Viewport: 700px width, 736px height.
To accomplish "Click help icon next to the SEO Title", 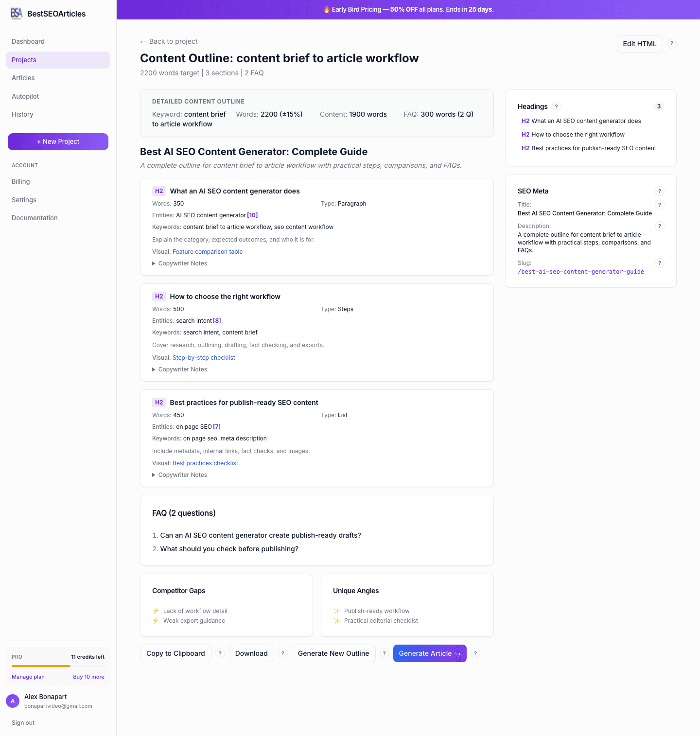I will 660,205.
